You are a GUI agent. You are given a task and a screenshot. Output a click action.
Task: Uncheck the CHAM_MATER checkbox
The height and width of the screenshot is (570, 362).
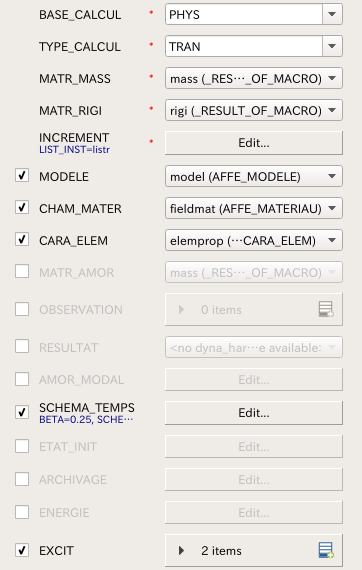tap(22, 208)
